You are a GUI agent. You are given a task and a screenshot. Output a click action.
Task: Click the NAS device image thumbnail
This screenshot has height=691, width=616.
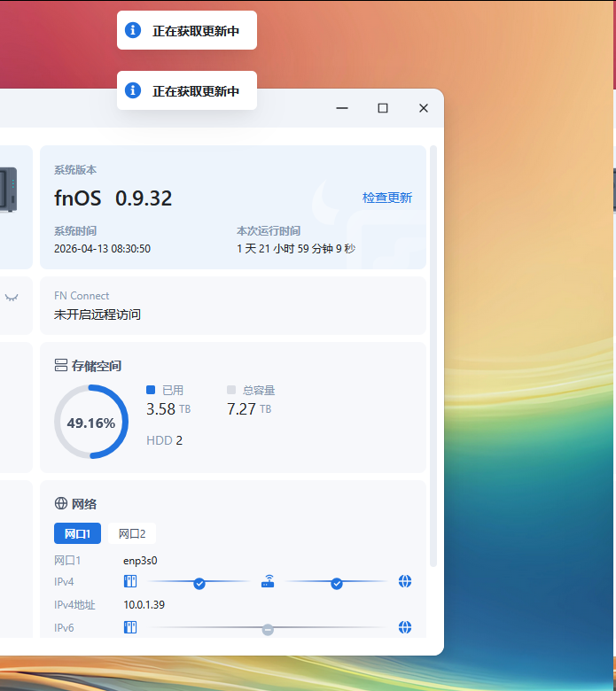click(8, 190)
